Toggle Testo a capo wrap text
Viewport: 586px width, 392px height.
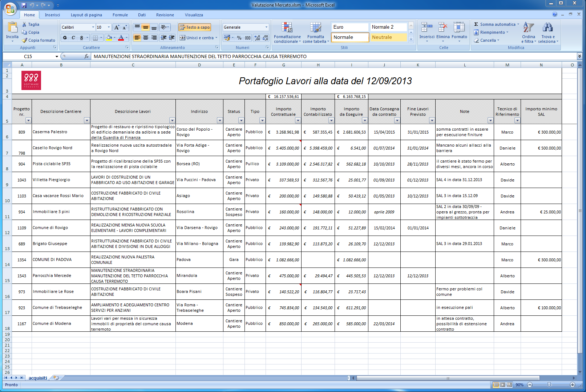tap(194, 27)
